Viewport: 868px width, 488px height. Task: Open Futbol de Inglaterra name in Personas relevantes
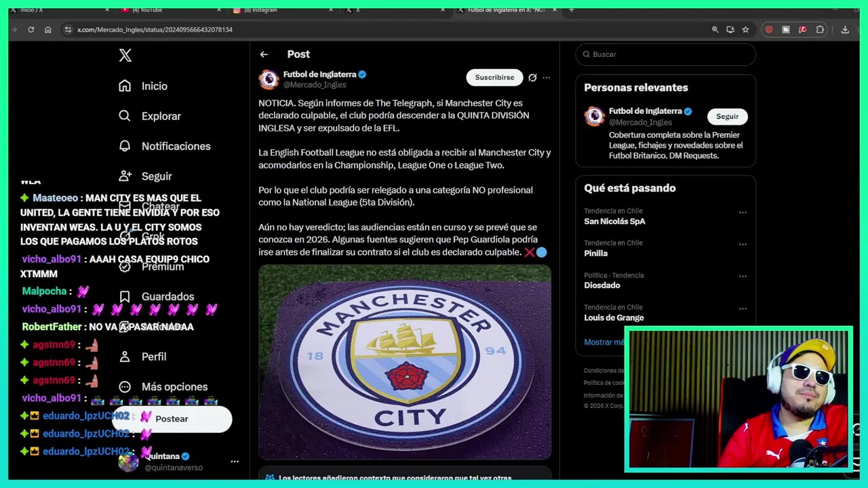click(x=645, y=111)
